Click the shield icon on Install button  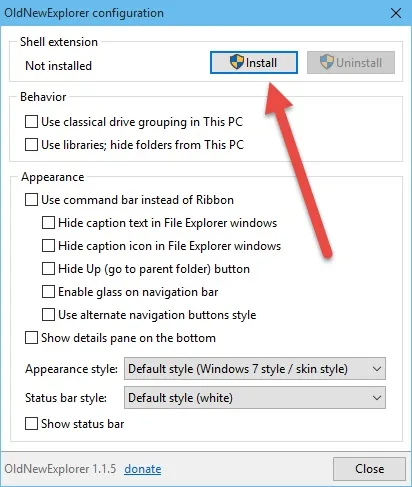(237, 62)
